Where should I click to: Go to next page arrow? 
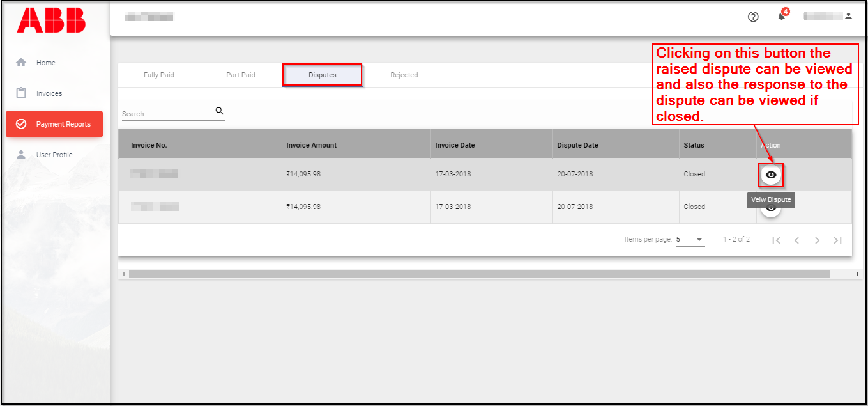(x=817, y=240)
